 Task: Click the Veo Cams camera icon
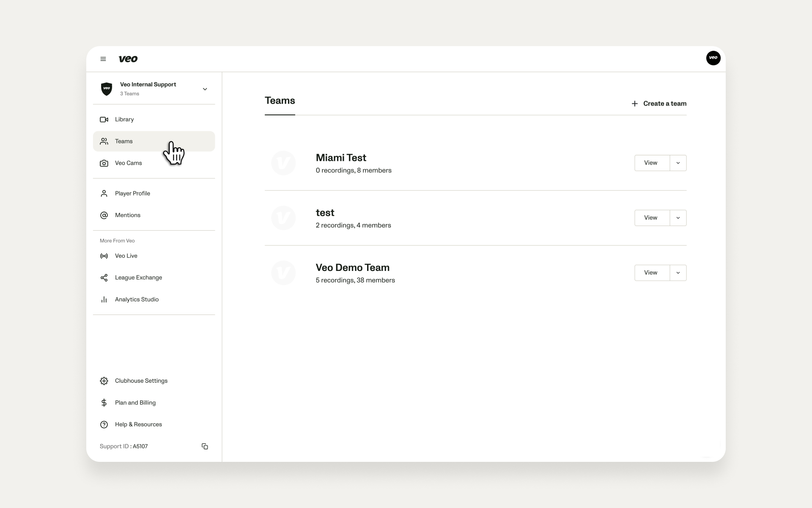click(x=104, y=163)
